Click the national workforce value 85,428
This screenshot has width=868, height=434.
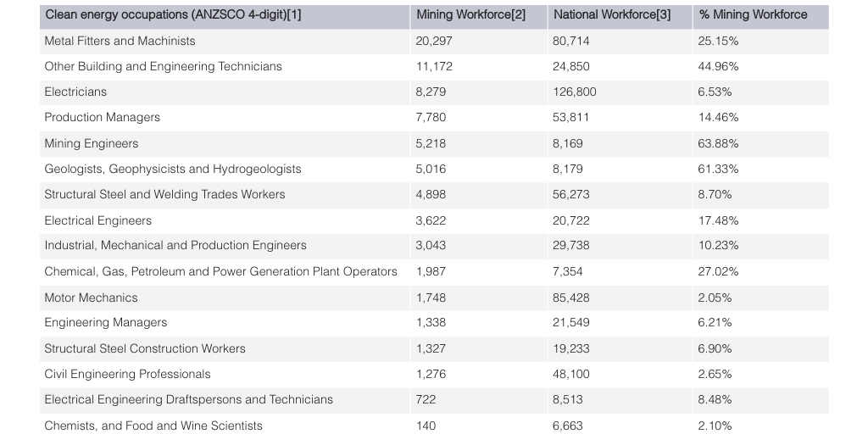point(570,298)
